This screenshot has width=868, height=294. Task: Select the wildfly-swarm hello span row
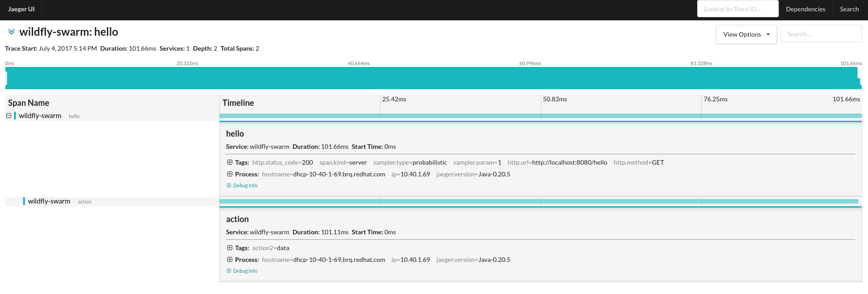pyautogui.click(x=112, y=116)
